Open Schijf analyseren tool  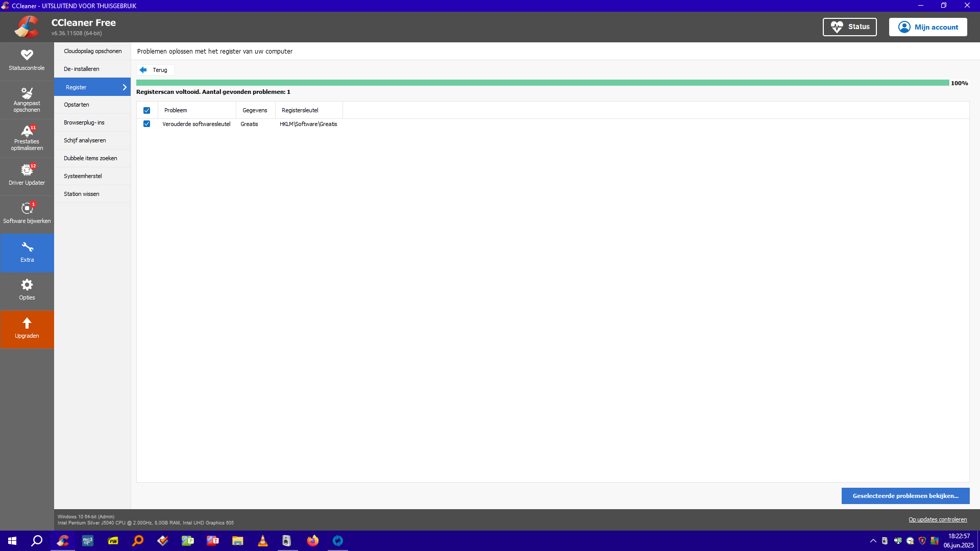coord(92,140)
